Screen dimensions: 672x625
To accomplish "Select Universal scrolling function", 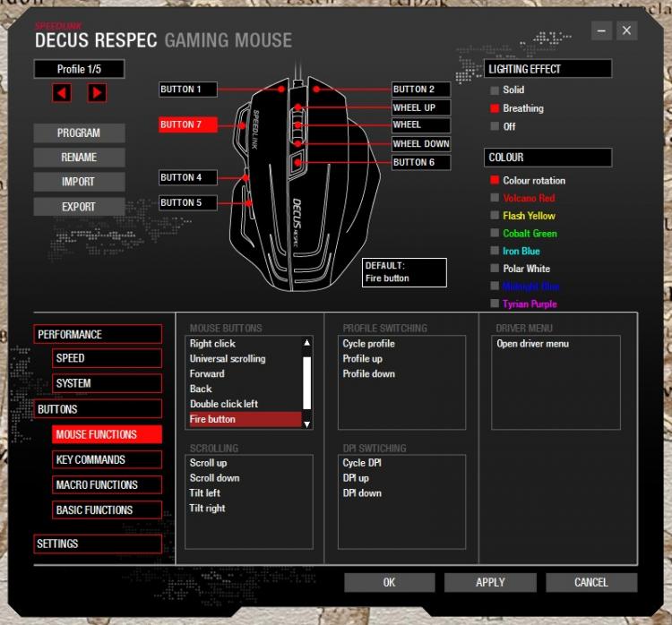I will [245, 358].
